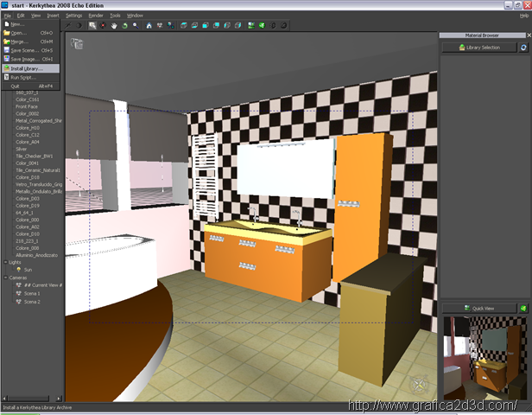
Task: Select the Sun light item
Action: [28, 269]
